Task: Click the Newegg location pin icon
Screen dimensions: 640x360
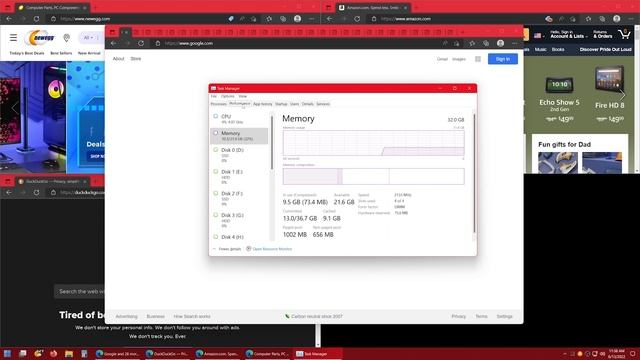Action: pyautogui.click(x=67, y=38)
